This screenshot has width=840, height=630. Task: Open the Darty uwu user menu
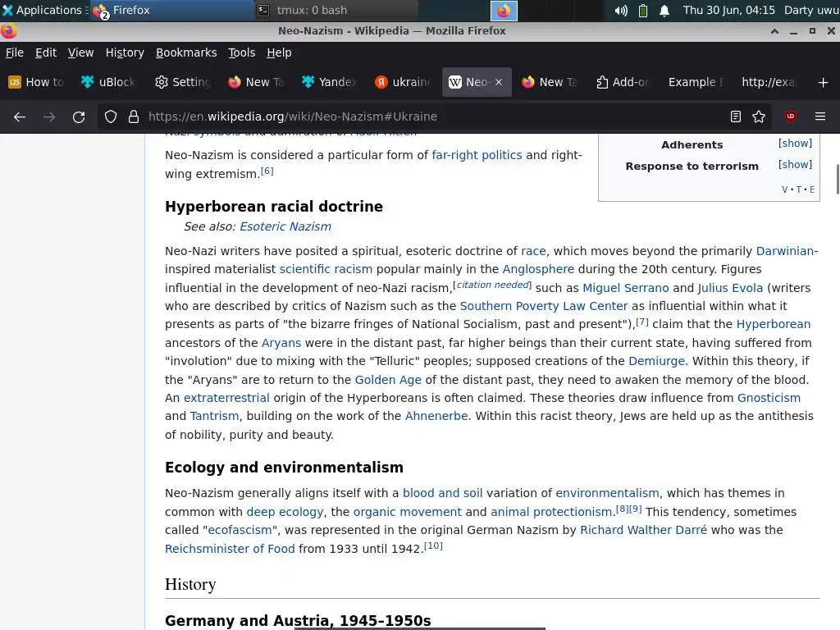click(811, 10)
